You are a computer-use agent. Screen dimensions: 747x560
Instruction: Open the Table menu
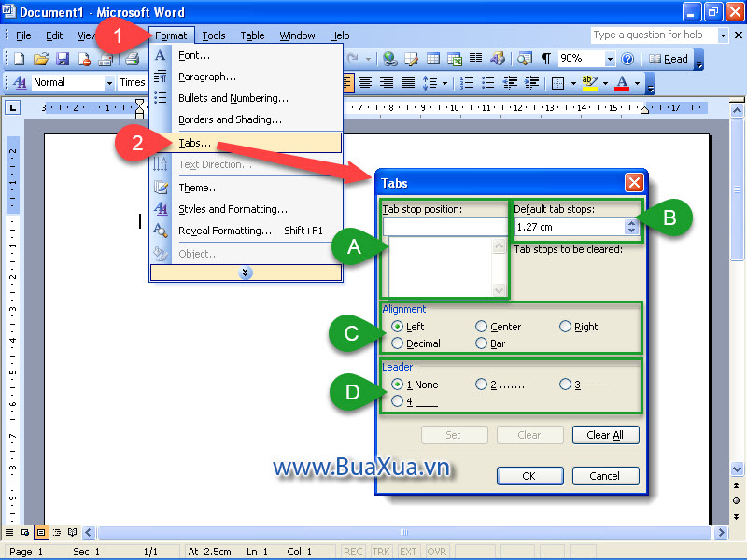tap(252, 35)
